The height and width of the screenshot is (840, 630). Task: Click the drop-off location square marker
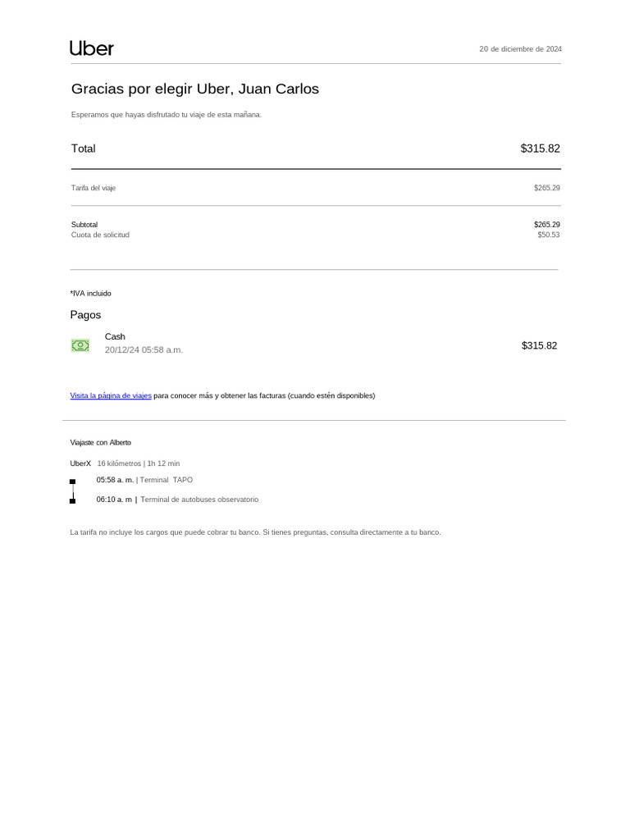[x=73, y=501]
